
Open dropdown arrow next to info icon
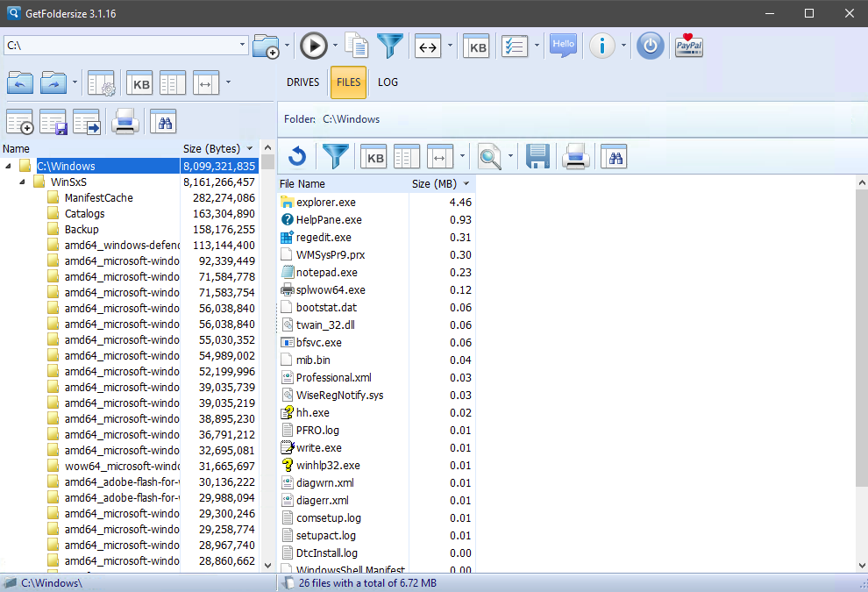click(623, 46)
